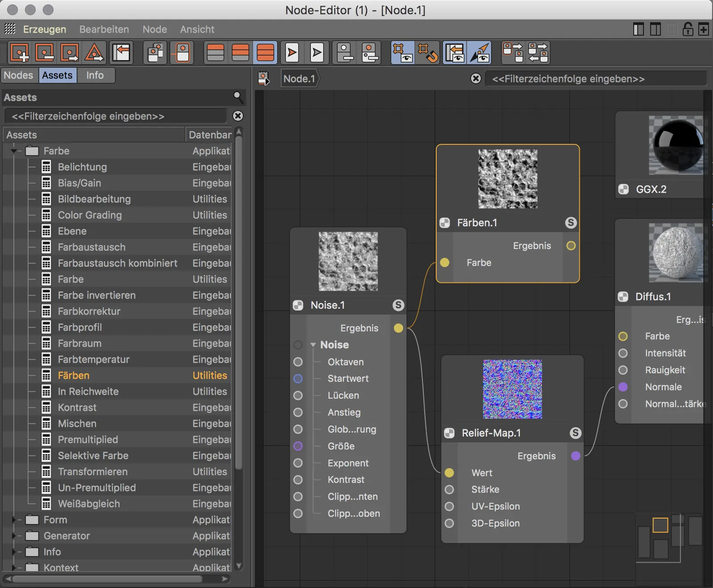Open the Bearbeiten menu

tap(104, 29)
